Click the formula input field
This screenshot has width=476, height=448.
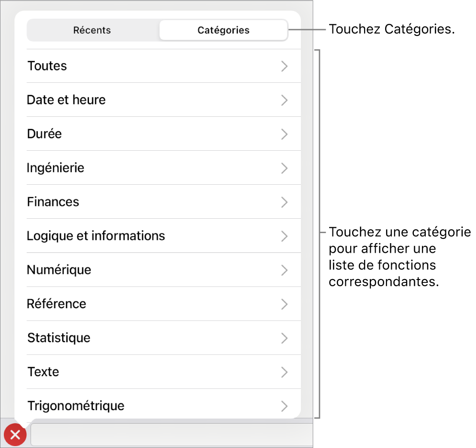click(172, 435)
